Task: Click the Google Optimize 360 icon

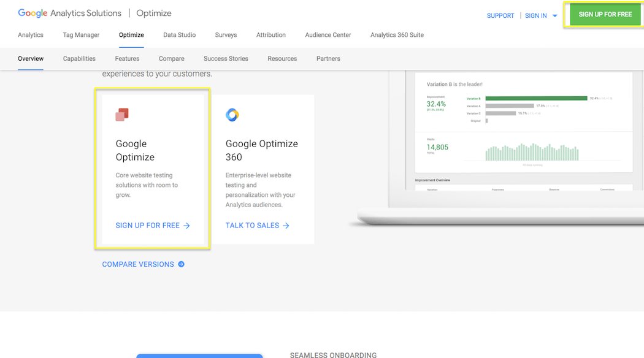Action: [232, 115]
